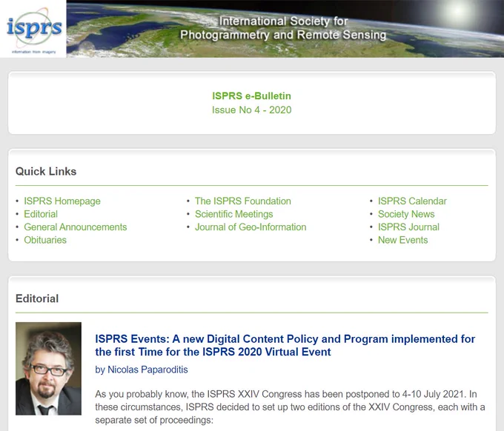Select the Scientific Meetings link
The height and width of the screenshot is (431, 504).
click(x=234, y=214)
